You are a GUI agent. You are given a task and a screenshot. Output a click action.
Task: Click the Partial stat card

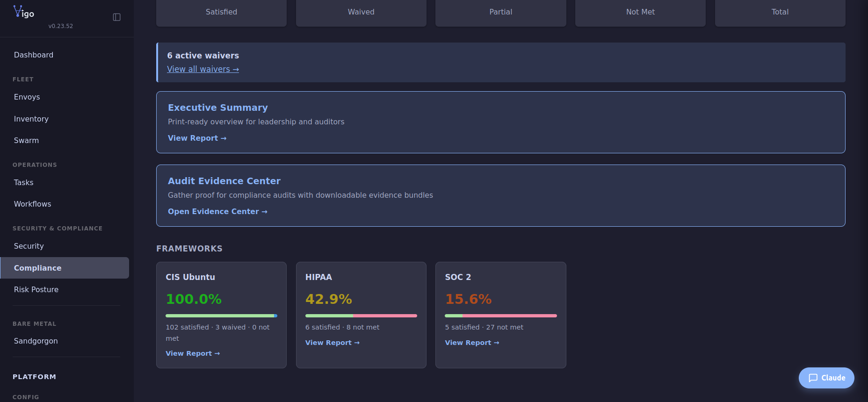click(x=501, y=12)
